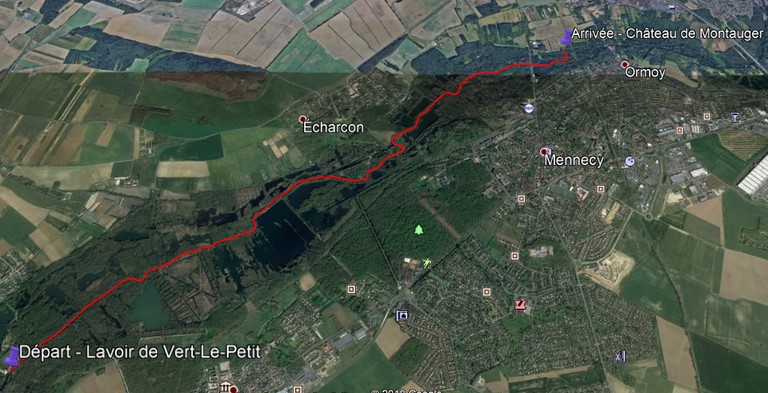This screenshot has width=768, height=393.
Task: Open the blue dining icon near bottom right
Action: pyautogui.click(x=620, y=356)
